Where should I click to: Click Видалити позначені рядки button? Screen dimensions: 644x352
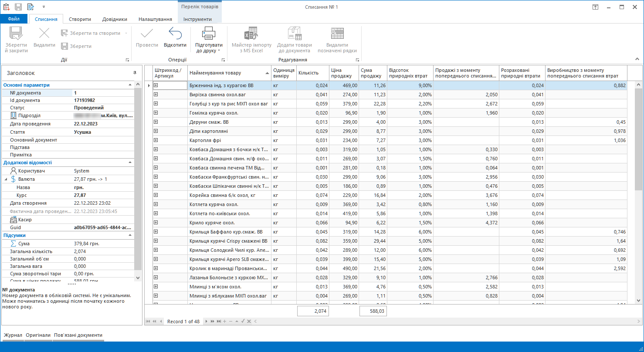(x=337, y=40)
